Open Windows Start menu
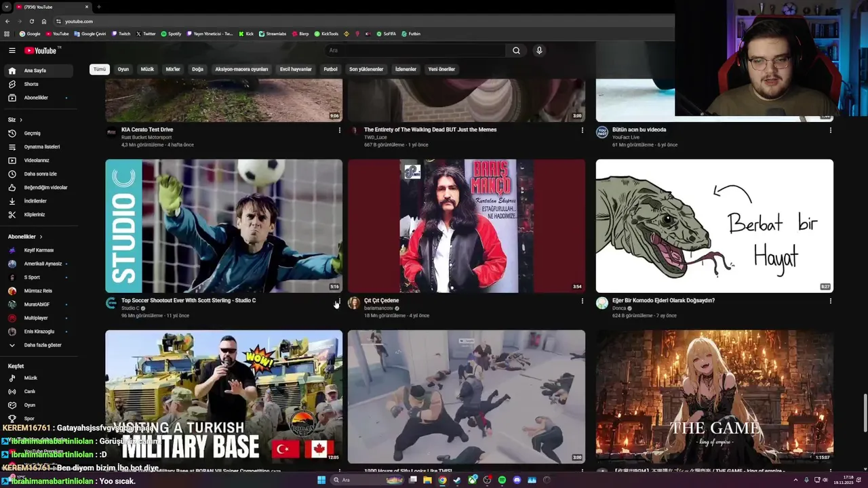868x488 pixels. [321, 480]
